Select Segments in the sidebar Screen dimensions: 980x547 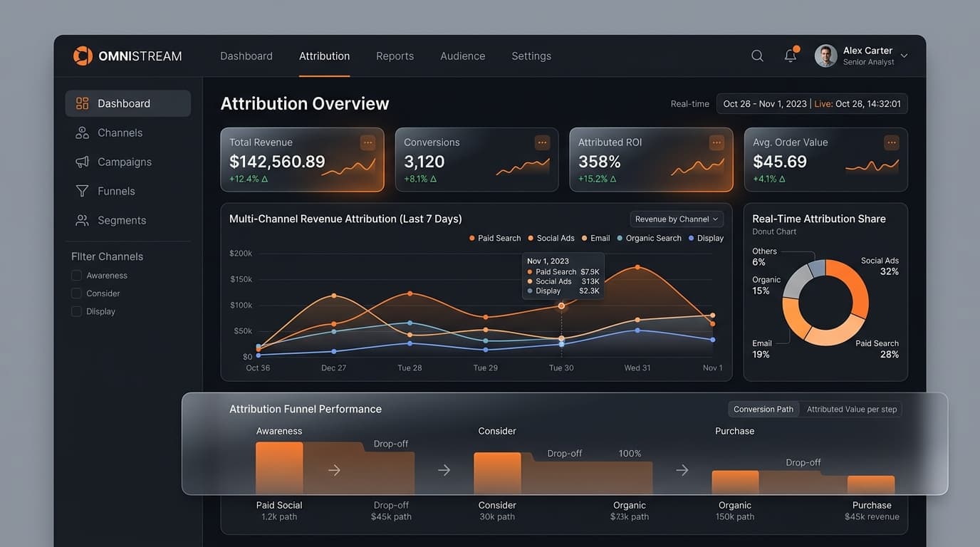click(x=128, y=220)
